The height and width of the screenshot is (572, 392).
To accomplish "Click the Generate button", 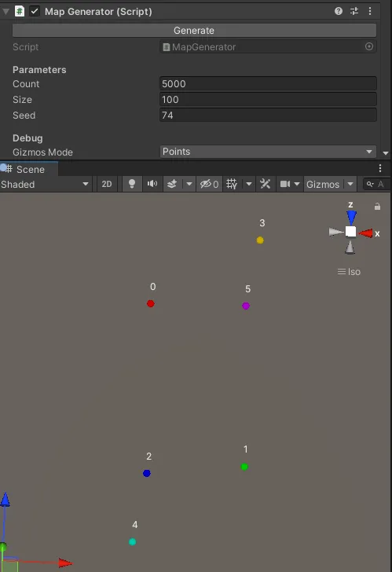I will click(194, 31).
